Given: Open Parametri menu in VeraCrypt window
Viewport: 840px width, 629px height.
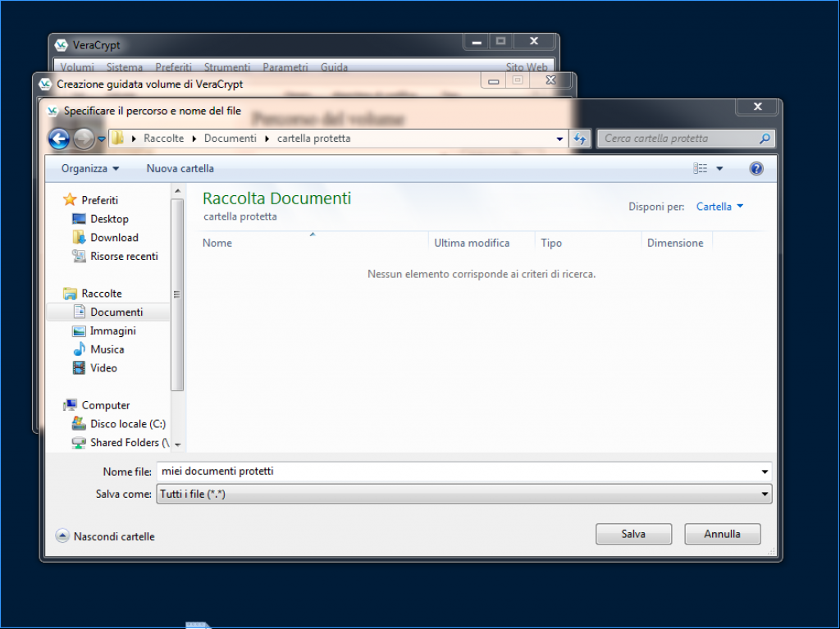Looking at the screenshot, I should click(285, 67).
